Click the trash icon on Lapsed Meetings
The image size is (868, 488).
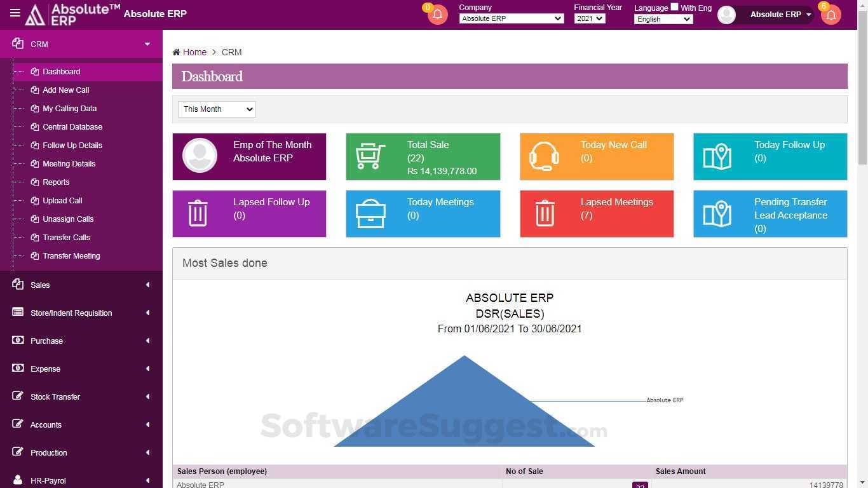[x=545, y=213]
